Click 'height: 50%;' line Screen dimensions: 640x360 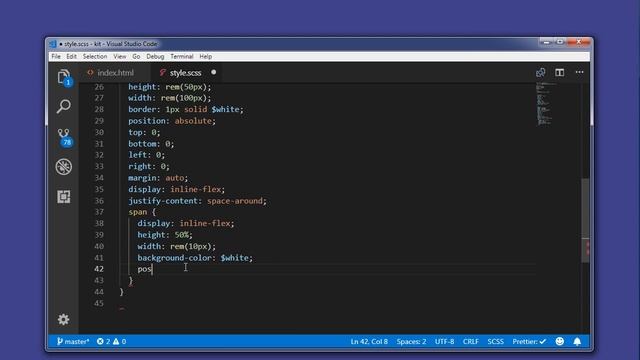(x=165, y=235)
